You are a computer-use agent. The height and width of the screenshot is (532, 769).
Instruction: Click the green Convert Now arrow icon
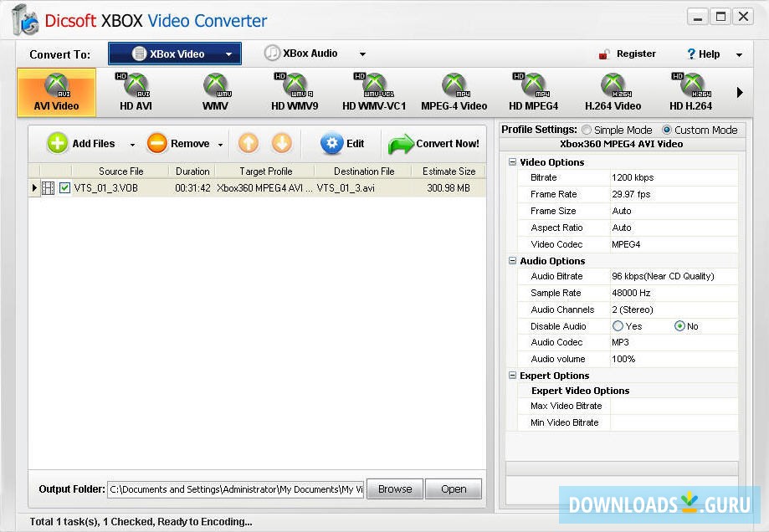pos(401,144)
